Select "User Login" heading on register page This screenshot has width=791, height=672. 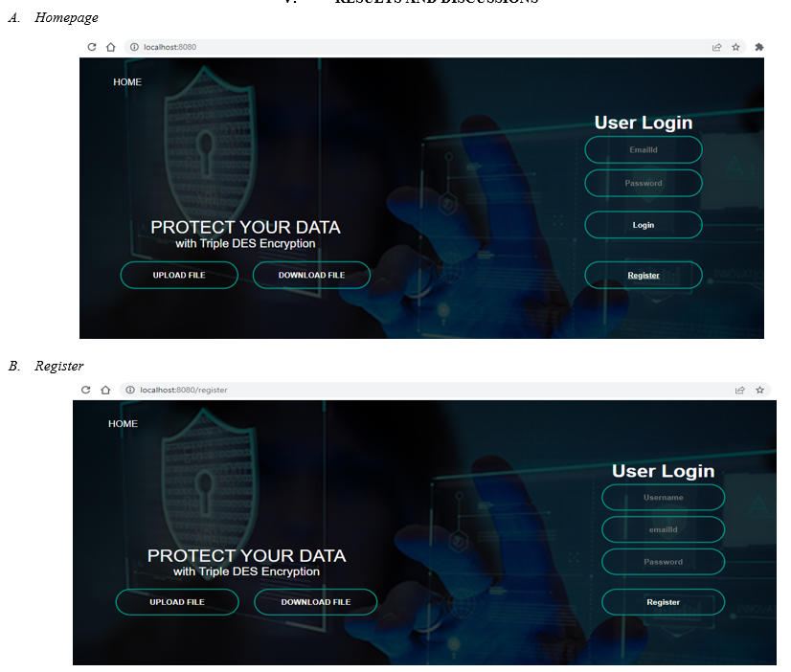tap(663, 471)
